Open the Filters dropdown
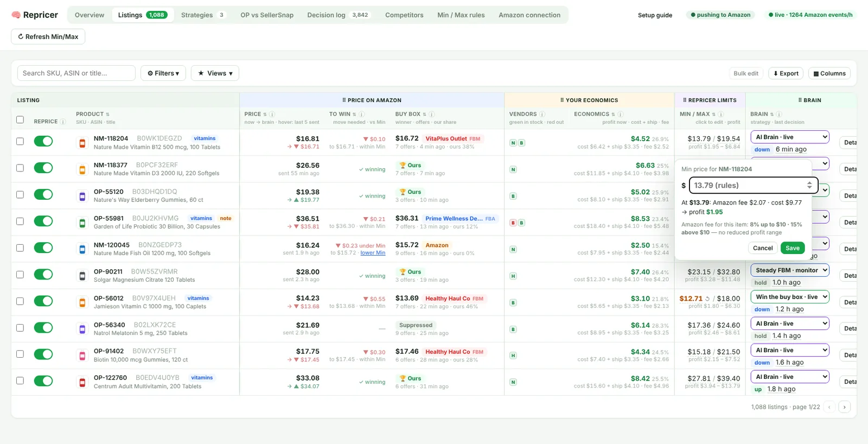 click(163, 73)
